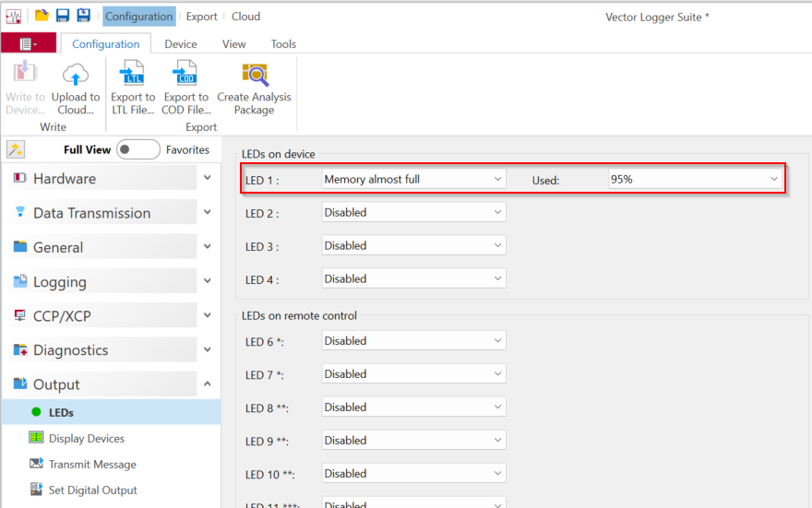Switch to the Device ribbon tab
The width and height of the screenshot is (812, 508).
coord(181,44)
